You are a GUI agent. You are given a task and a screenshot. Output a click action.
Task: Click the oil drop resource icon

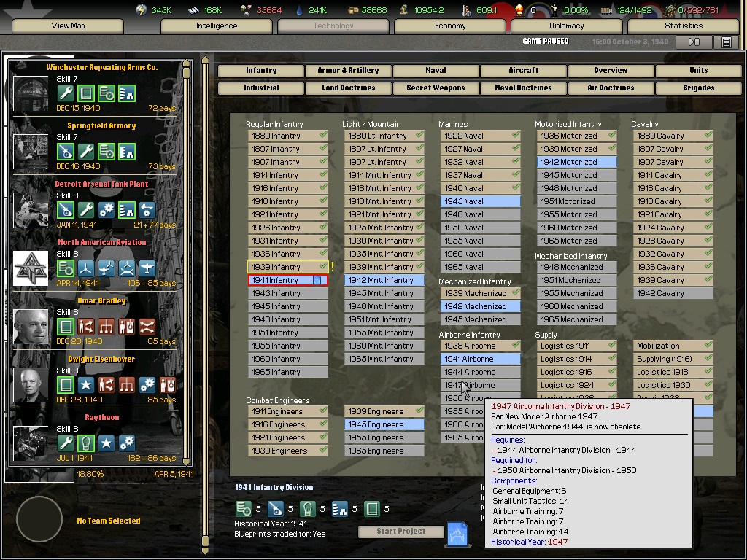298,9
